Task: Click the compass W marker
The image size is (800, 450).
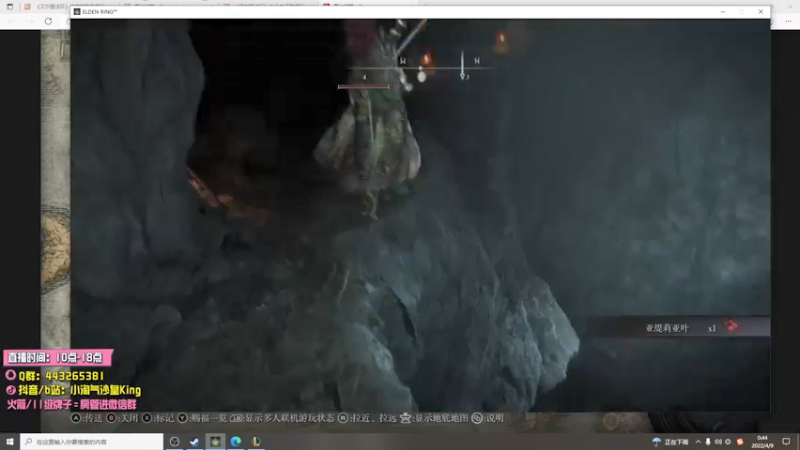Action: click(403, 61)
